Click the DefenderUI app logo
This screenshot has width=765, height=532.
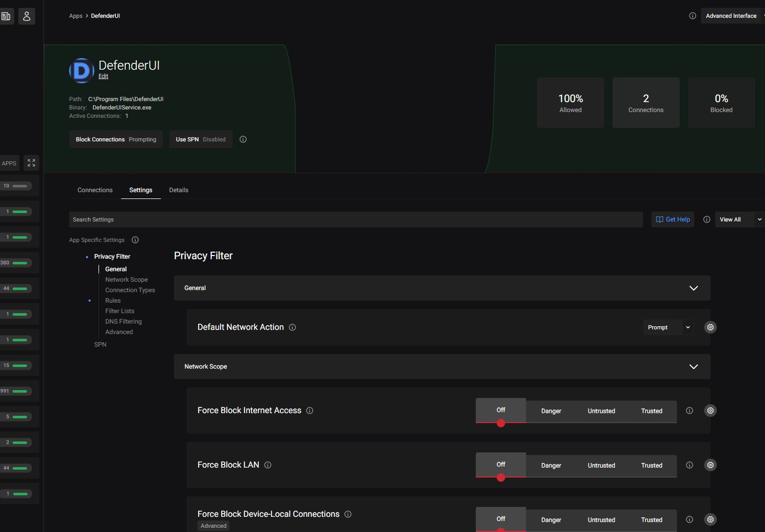click(82, 71)
